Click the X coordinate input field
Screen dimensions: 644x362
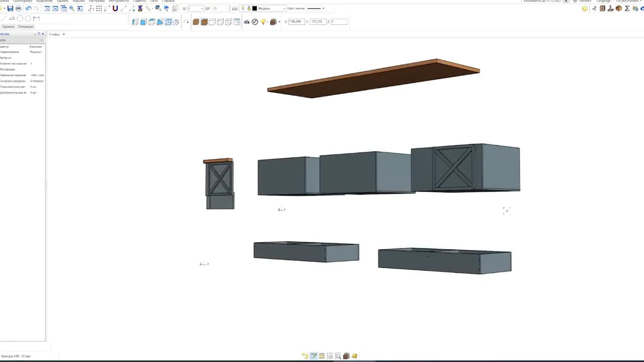[x=296, y=22]
